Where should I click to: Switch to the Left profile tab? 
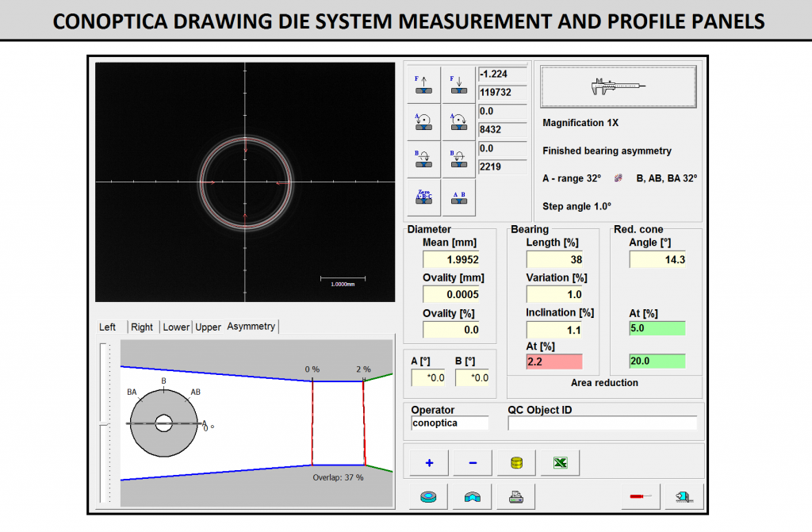tap(107, 327)
